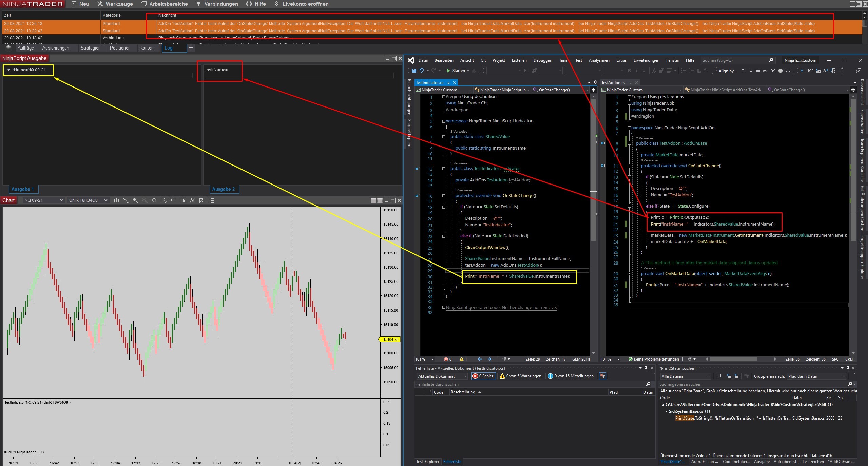Toggle the 0 Fehler error filter
The image size is (868, 466).
(x=483, y=376)
